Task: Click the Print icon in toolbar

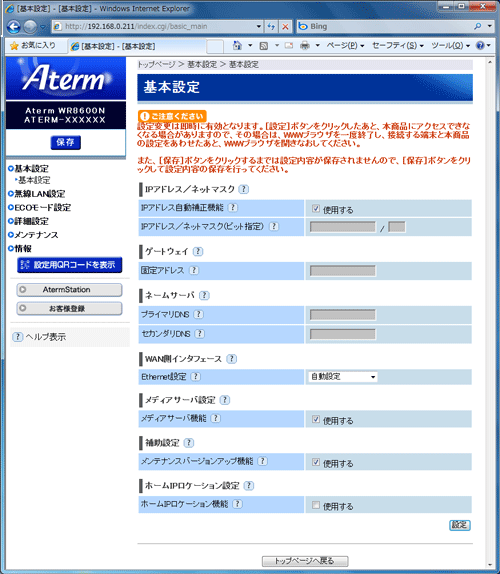Action: (x=305, y=45)
